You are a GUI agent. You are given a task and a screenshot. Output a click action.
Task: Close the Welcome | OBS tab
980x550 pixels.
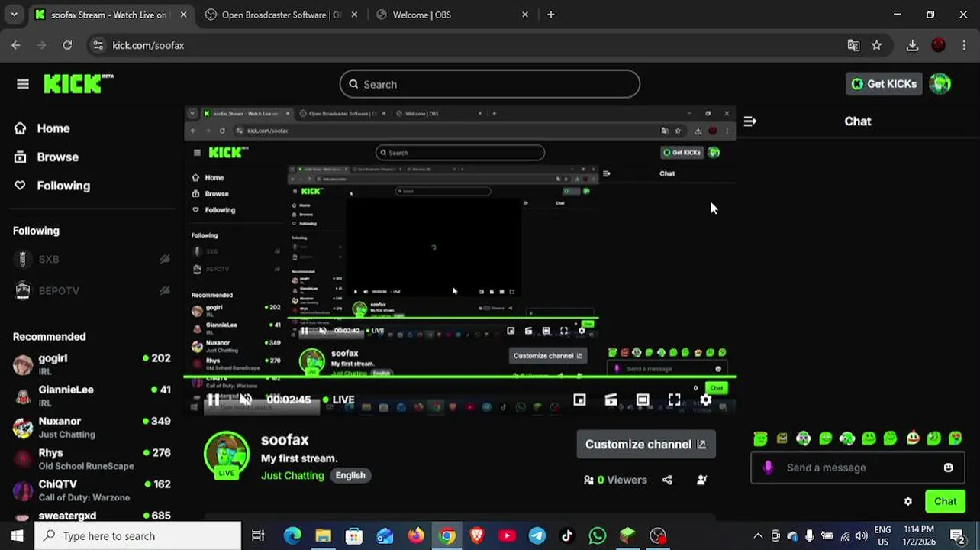pos(524,15)
